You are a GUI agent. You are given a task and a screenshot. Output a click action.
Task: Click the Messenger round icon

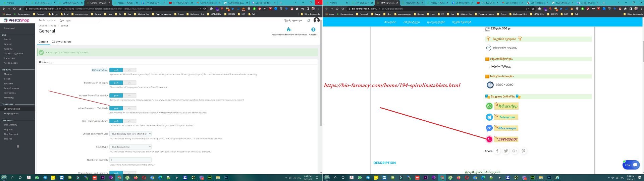click(x=489, y=128)
